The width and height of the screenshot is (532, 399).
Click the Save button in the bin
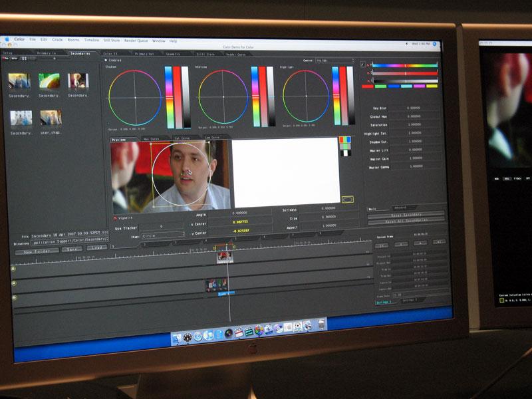coord(72,249)
